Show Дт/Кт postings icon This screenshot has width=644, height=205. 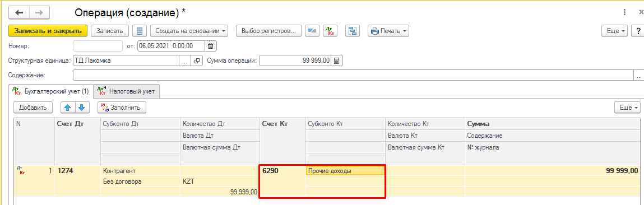pos(330,31)
